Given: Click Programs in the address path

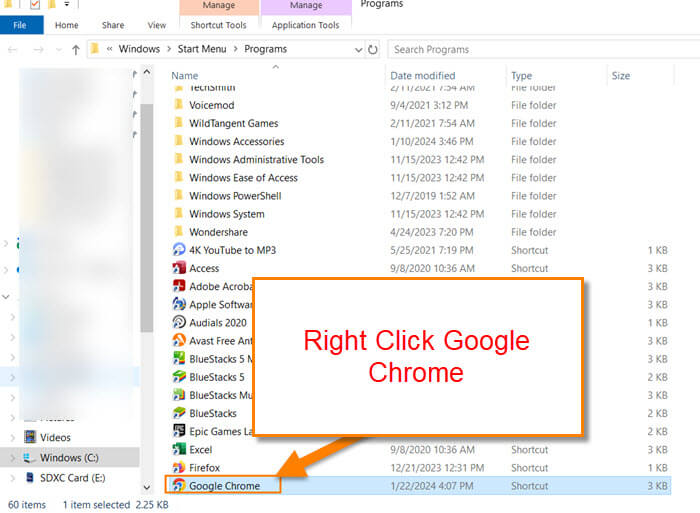Looking at the screenshot, I should (x=265, y=49).
